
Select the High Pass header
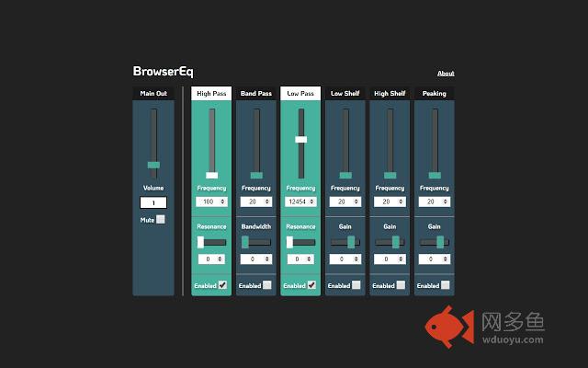pos(211,94)
